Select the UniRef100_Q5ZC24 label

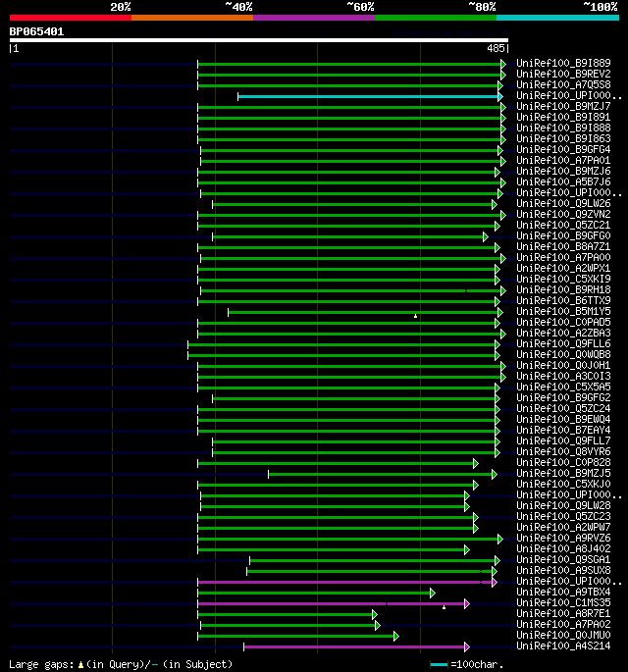pos(563,409)
